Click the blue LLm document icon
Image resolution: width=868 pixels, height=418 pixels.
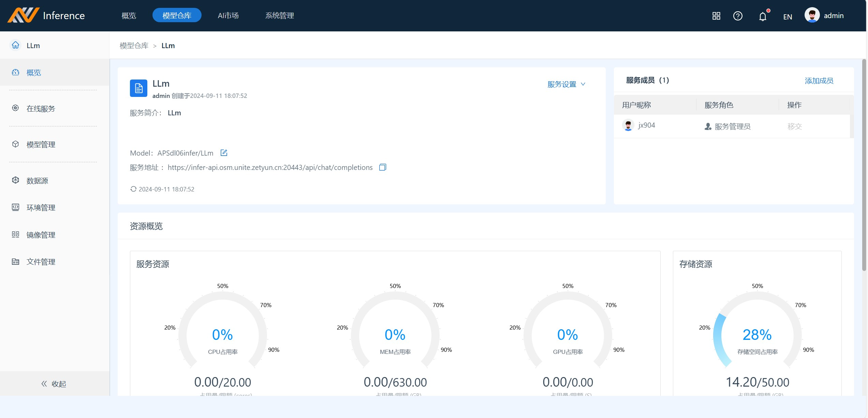[x=138, y=88]
